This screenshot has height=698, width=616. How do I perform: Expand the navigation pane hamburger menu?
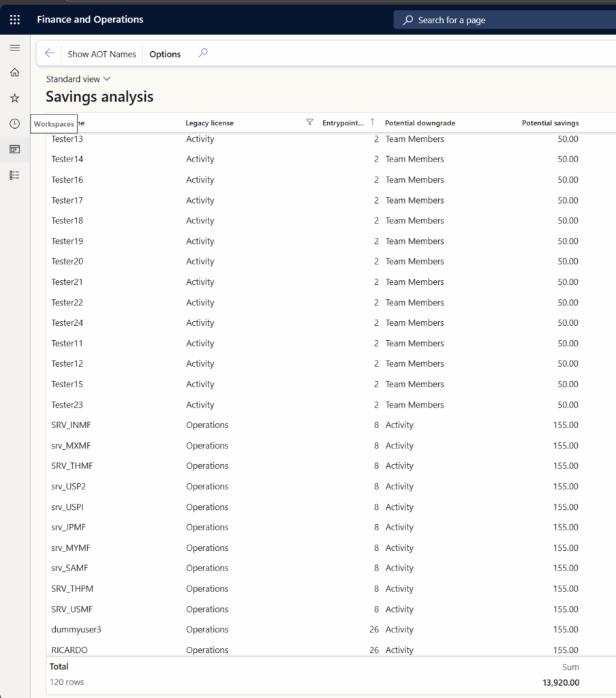click(x=14, y=48)
